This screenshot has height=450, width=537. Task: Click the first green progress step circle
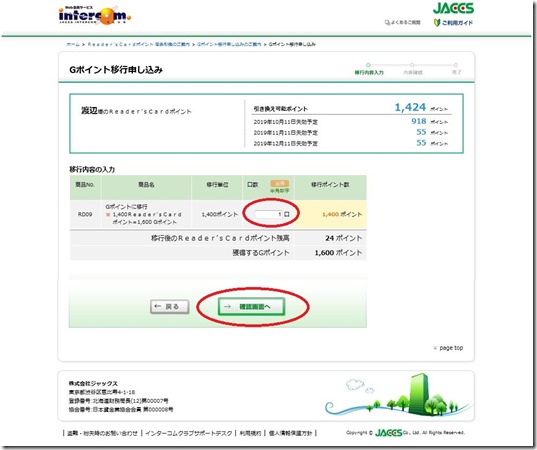(x=369, y=65)
